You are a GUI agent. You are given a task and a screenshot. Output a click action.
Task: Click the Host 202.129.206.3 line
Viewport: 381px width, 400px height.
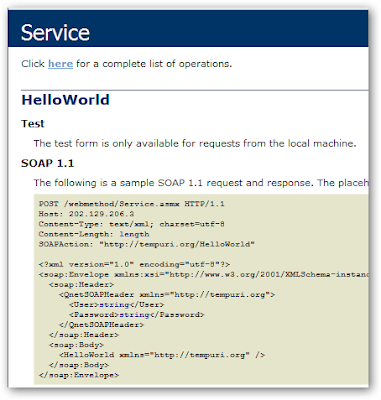86,214
